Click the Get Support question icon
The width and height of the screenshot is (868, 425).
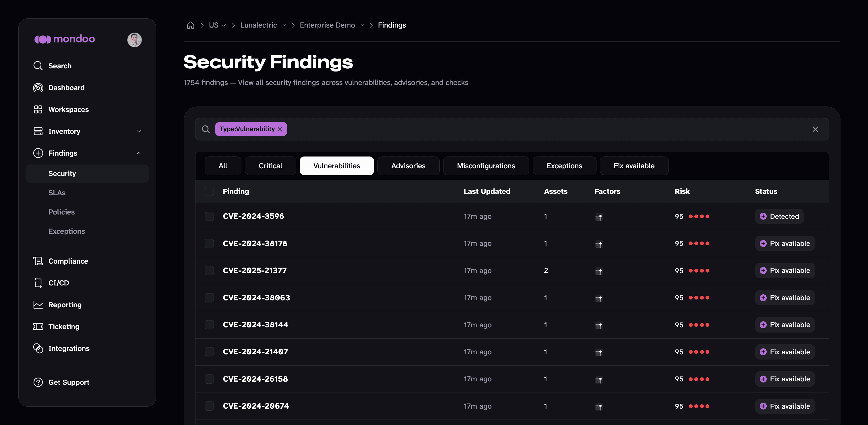tap(38, 382)
